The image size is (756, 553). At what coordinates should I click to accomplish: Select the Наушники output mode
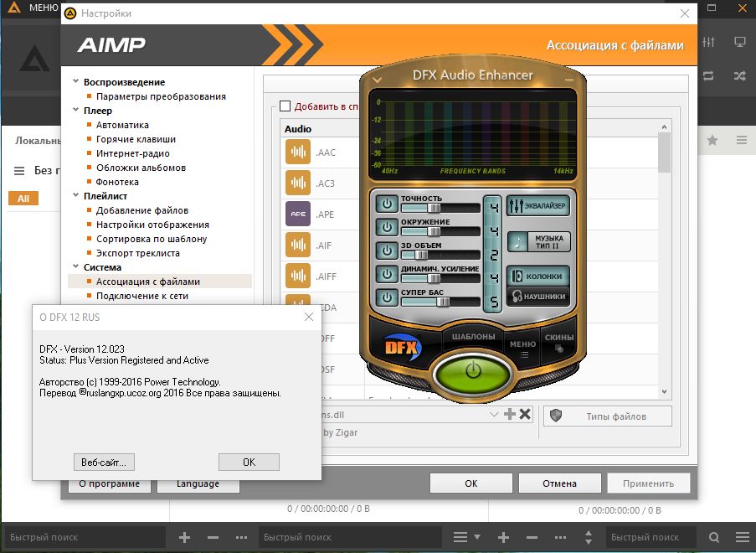click(538, 297)
